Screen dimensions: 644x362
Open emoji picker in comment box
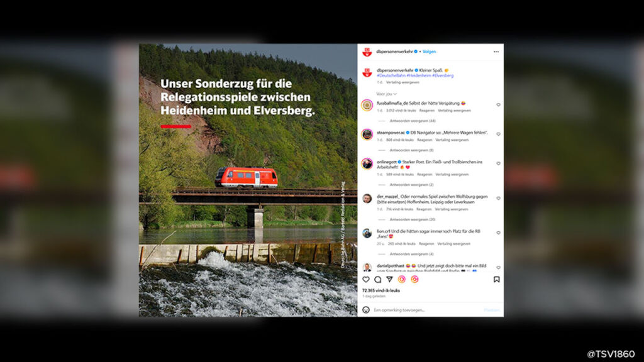pos(366,310)
